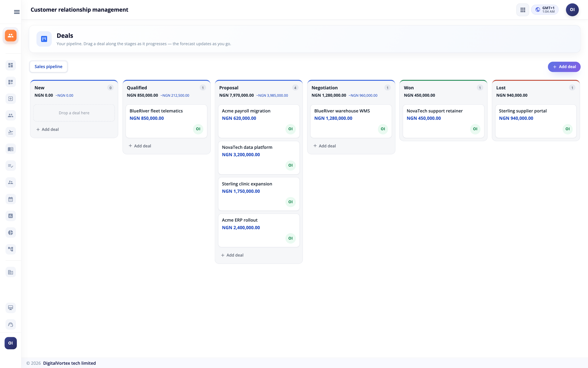Open BlueRiver warehouse WMS deal
Screen dimensions: 588x368
(351, 121)
